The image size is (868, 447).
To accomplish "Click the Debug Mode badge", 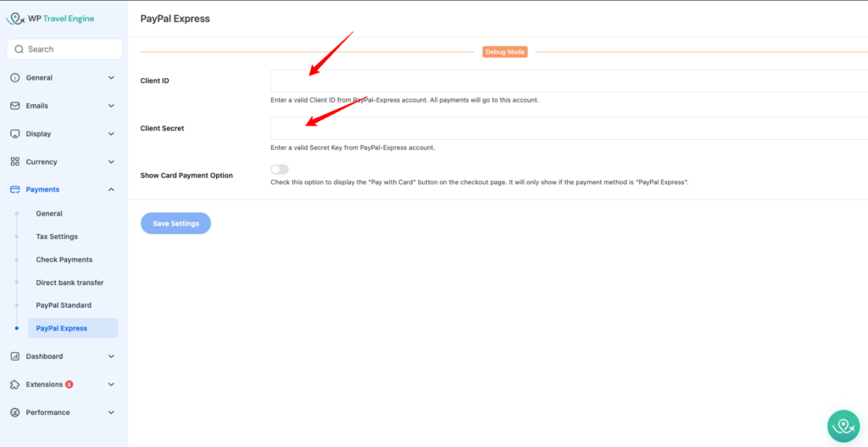I will [x=505, y=52].
